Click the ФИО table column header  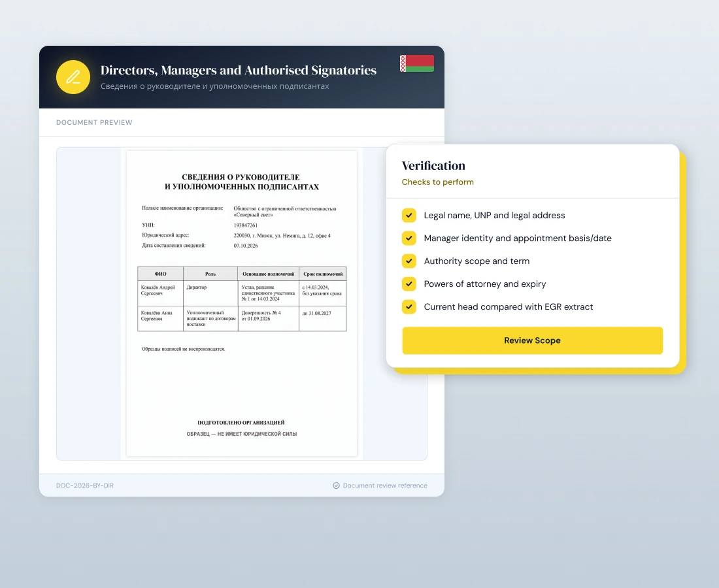[161, 274]
